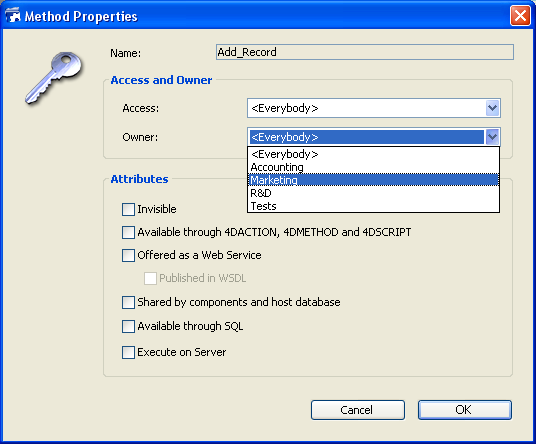Screen dimensions: 536x444
Task: Enable the Invisible checkbox
Action: point(128,209)
